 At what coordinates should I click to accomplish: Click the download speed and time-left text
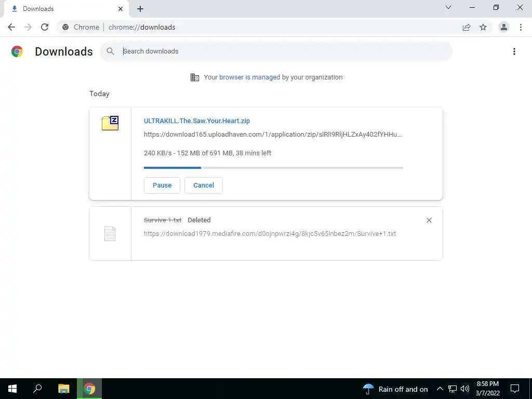pyautogui.click(x=207, y=153)
